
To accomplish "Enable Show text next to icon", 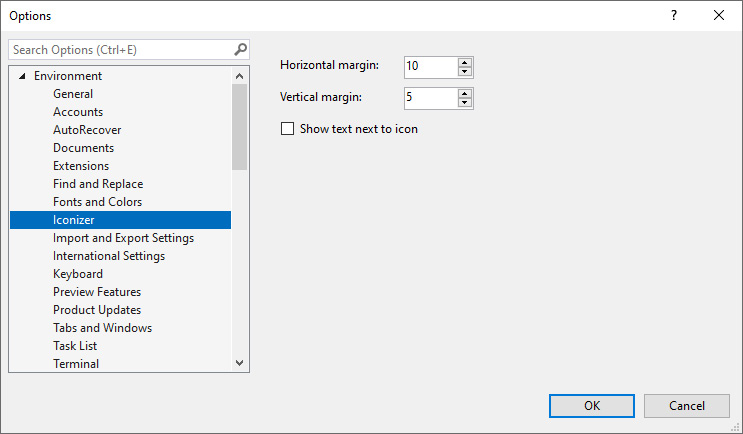I will [288, 129].
